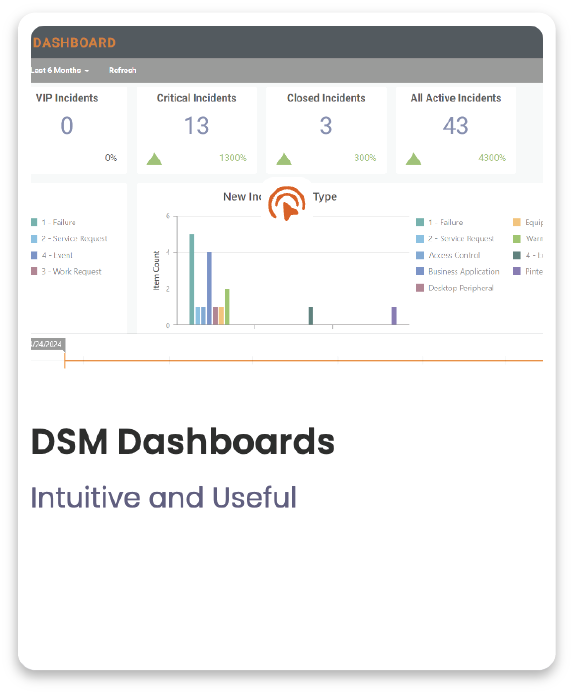The height and width of the screenshot is (694, 574).
Task: Click the All Active Incidents count 43
Action: click(455, 126)
